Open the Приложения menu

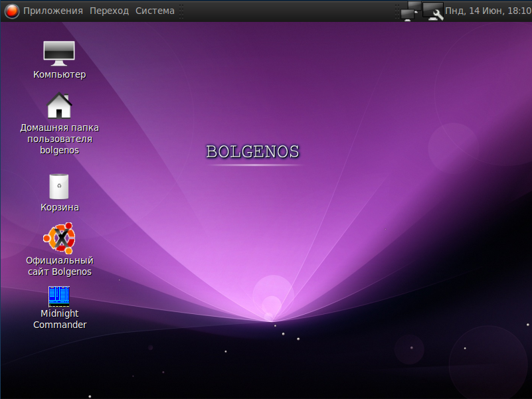[53, 11]
